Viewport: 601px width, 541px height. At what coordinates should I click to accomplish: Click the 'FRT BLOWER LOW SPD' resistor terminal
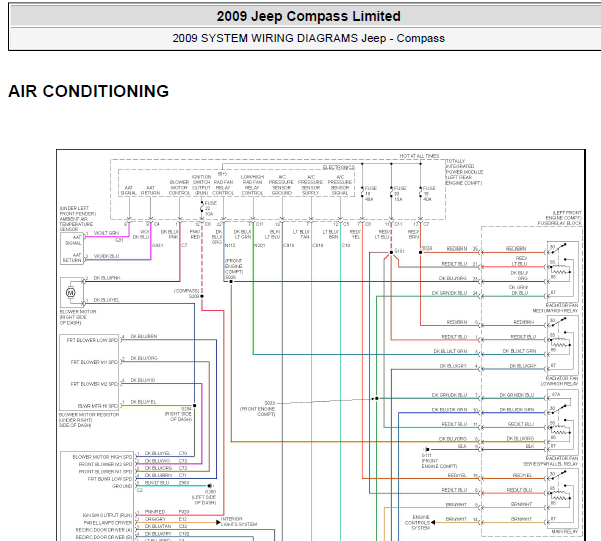[x=92, y=340]
